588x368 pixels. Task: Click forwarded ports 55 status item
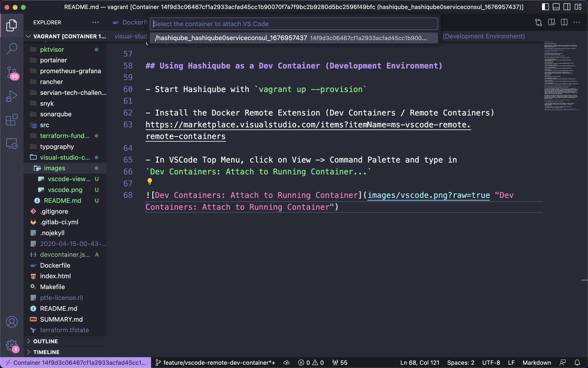[340, 363]
